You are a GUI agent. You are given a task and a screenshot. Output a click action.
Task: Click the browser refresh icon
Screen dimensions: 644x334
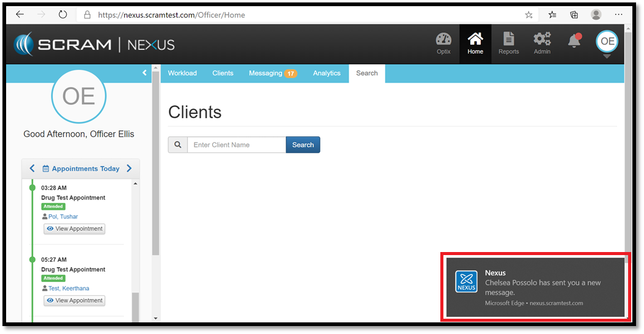(x=62, y=15)
